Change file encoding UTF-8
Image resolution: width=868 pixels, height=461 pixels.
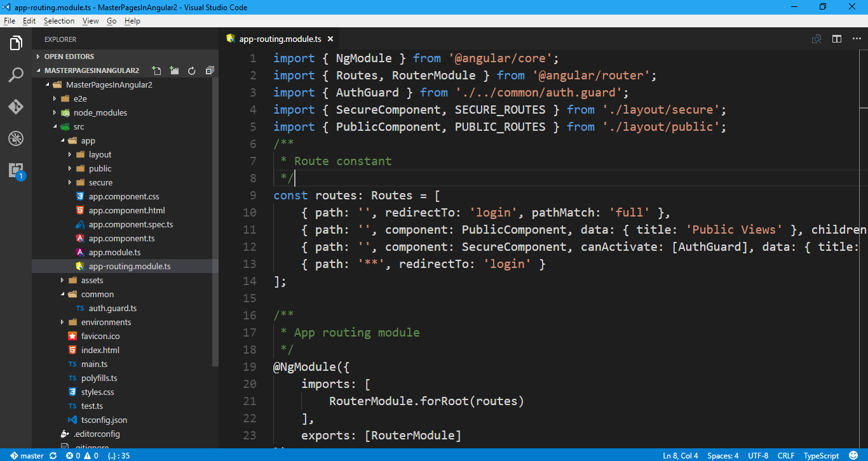tap(758, 455)
